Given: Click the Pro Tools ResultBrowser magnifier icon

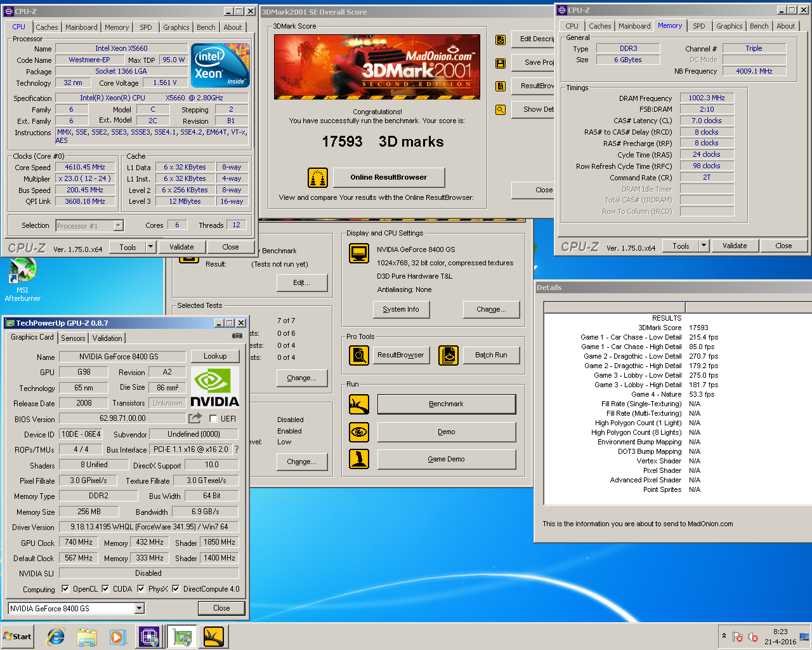Looking at the screenshot, I should coord(359,355).
